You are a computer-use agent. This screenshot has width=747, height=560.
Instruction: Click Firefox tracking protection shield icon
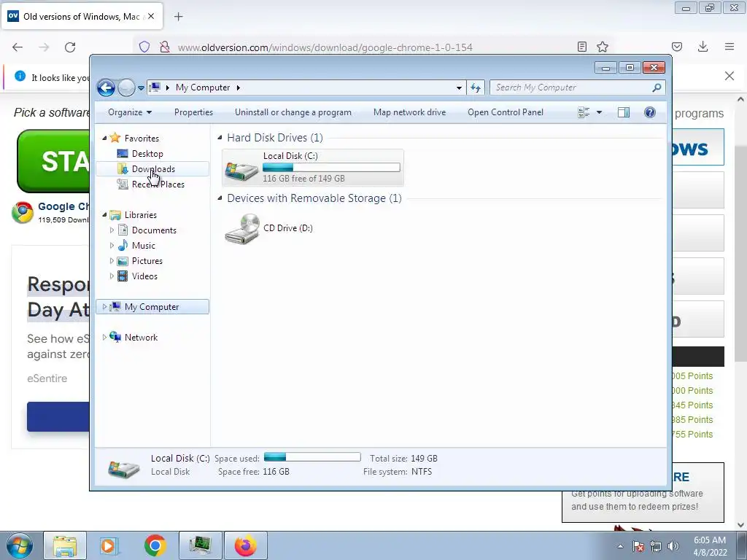coord(144,47)
